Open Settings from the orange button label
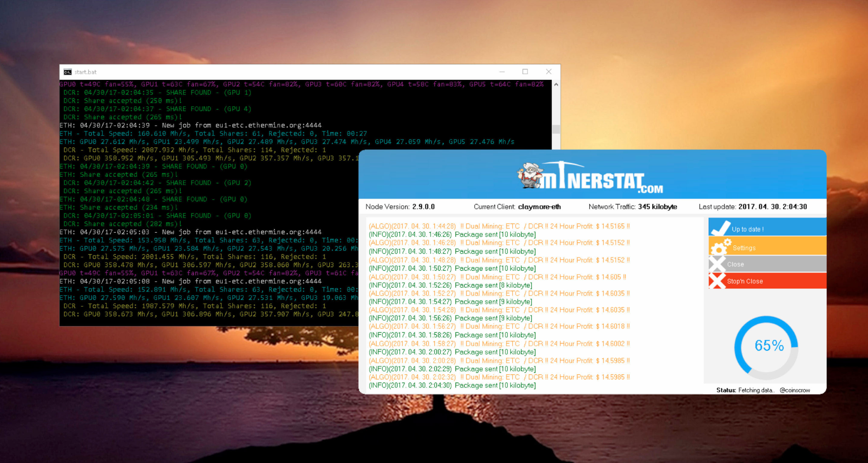The height and width of the screenshot is (463, 868). [x=744, y=248]
